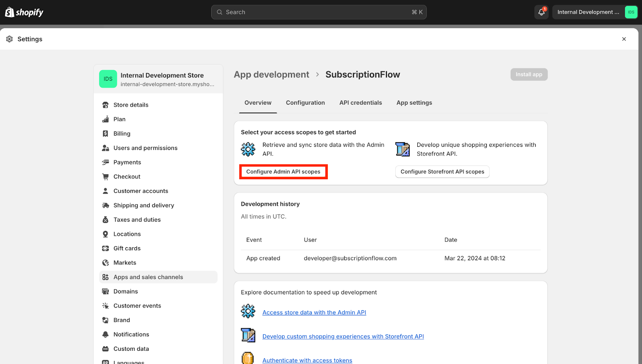Open Store details settings
Image resolution: width=642 pixels, height=364 pixels.
tap(158, 105)
